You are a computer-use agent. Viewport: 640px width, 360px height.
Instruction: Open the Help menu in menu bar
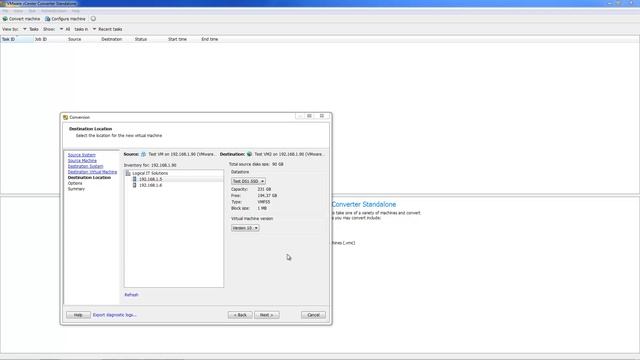pyautogui.click(x=76, y=11)
